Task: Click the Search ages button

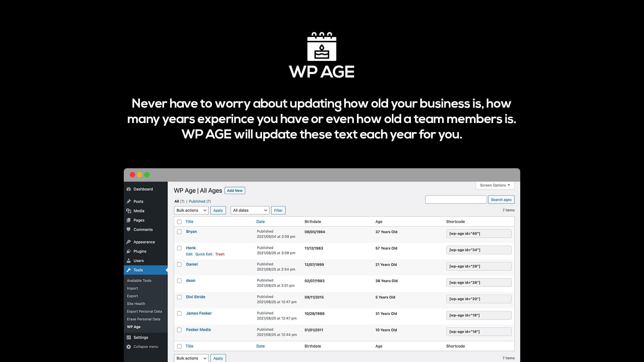Action: pos(501,200)
